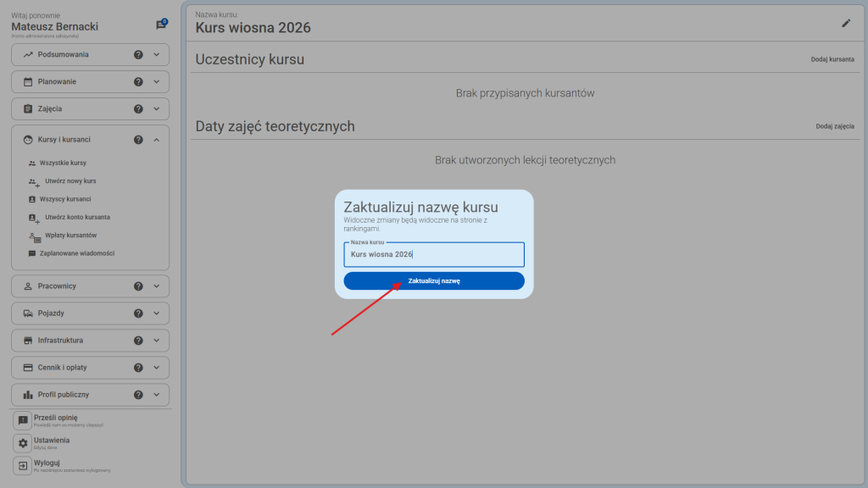Expand the Profil publiczny section chevron

pyautogui.click(x=157, y=395)
